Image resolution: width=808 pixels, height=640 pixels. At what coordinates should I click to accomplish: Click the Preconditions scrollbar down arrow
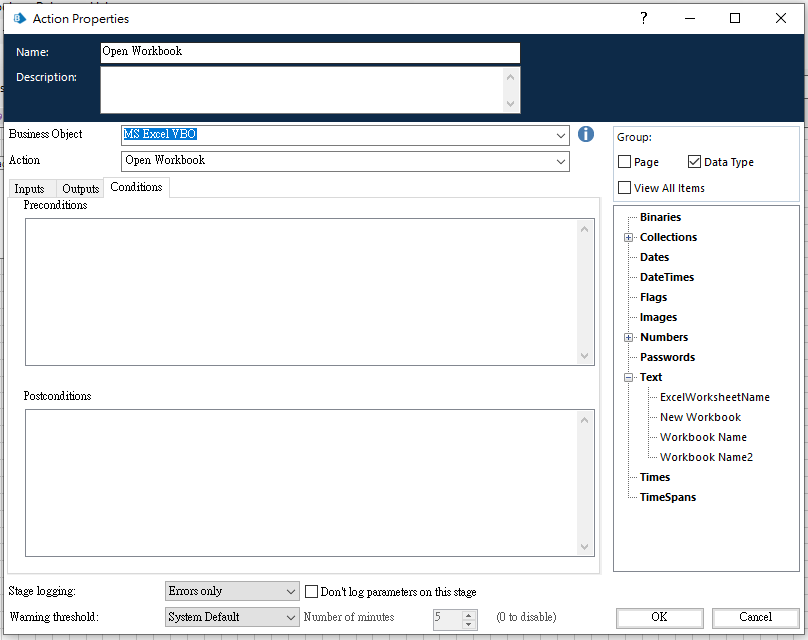584,356
